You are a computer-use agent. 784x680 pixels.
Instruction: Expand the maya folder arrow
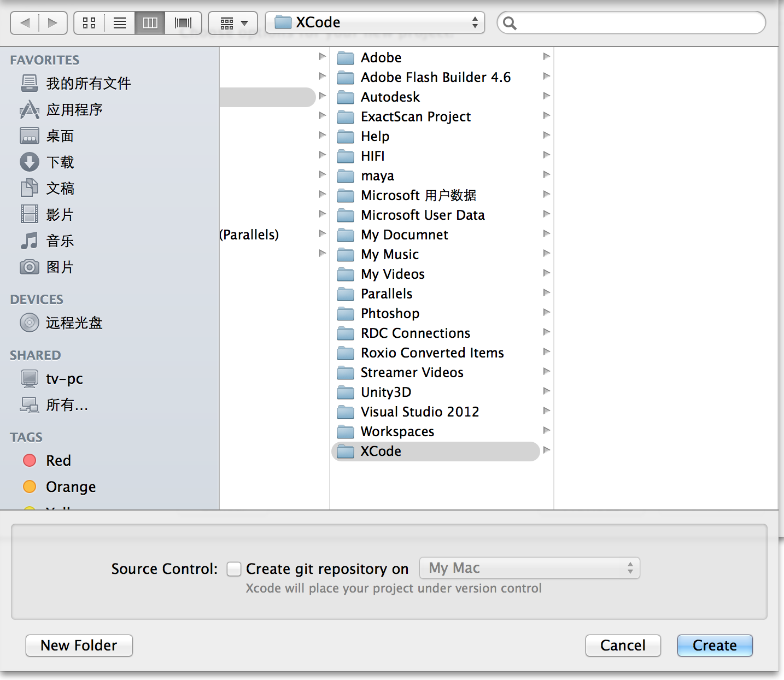click(x=546, y=174)
